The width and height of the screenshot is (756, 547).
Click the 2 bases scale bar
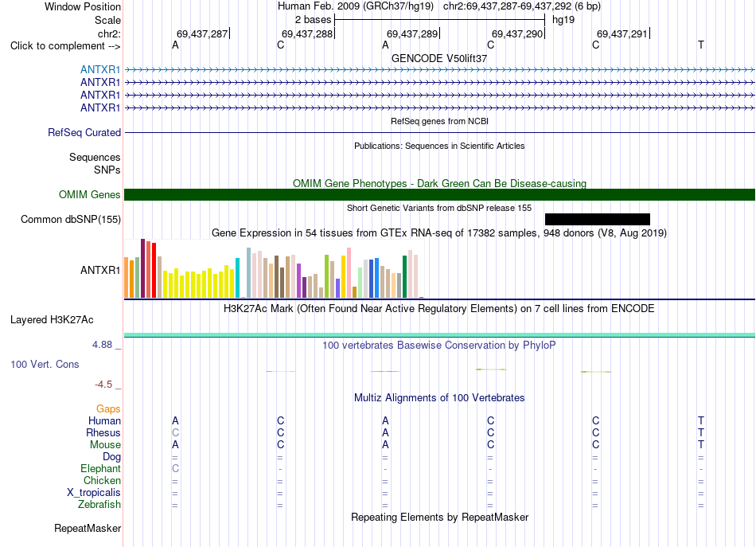(439, 20)
